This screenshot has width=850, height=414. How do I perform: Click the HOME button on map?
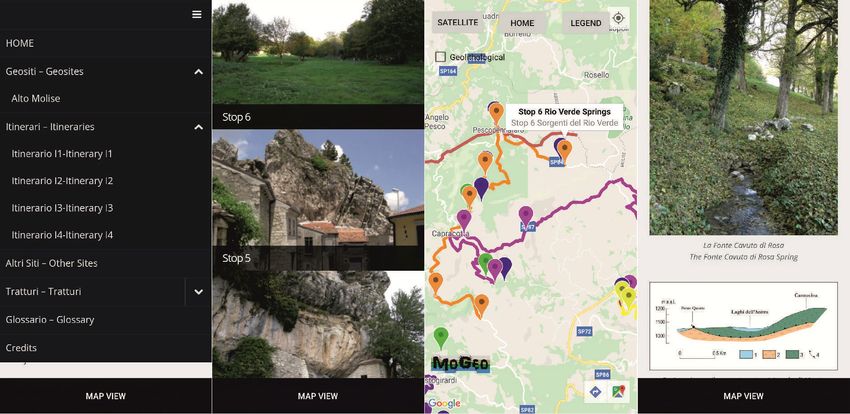[x=522, y=23]
